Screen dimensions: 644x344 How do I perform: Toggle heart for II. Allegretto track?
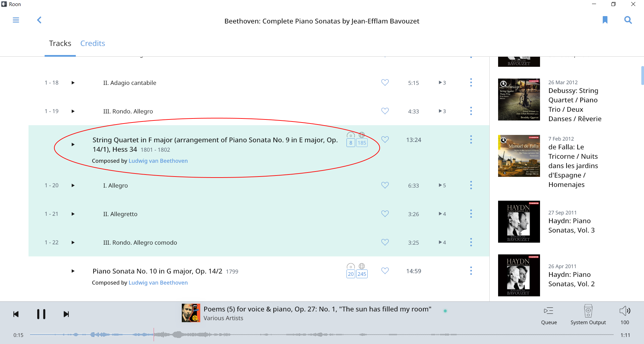pos(385,214)
